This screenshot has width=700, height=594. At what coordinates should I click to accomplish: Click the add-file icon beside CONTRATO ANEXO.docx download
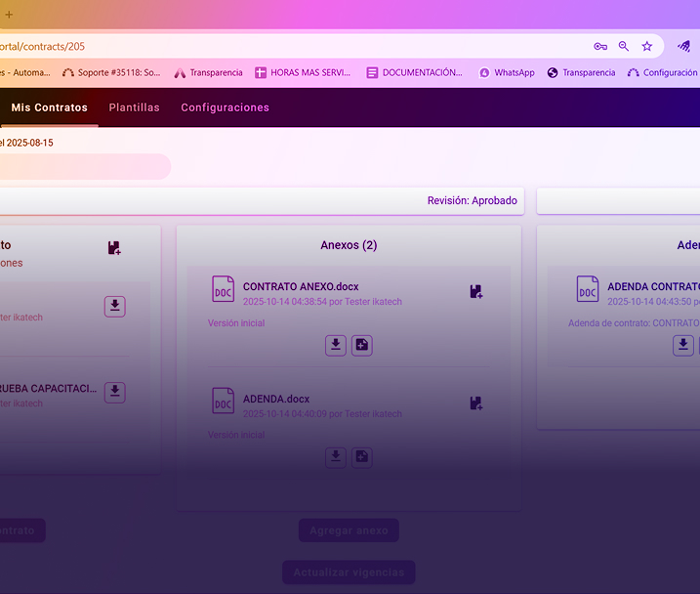[362, 345]
